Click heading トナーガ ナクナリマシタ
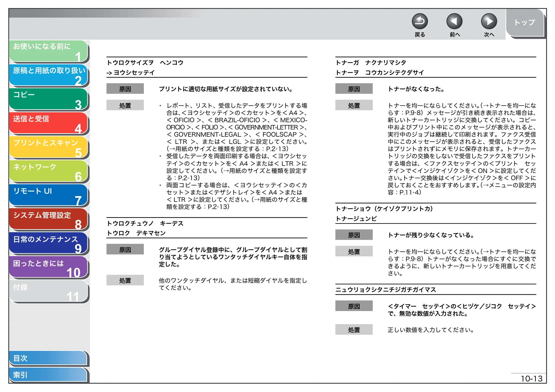 tap(371, 63)
